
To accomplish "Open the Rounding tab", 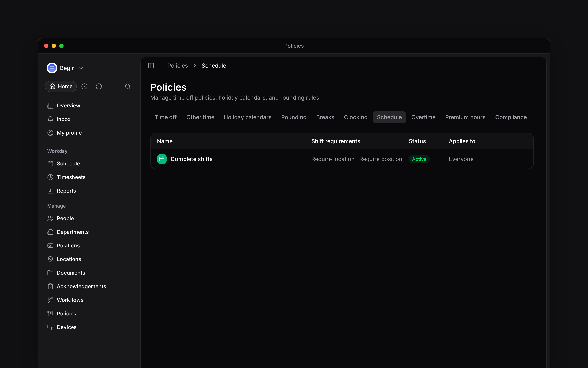I will click(294, 117).
